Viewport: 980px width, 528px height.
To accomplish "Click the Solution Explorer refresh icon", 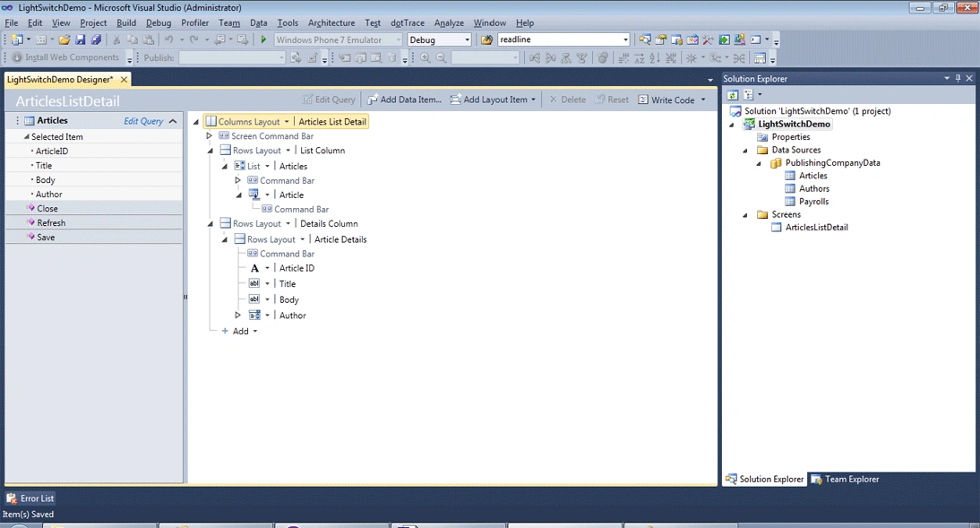I will tap(733, 95).
